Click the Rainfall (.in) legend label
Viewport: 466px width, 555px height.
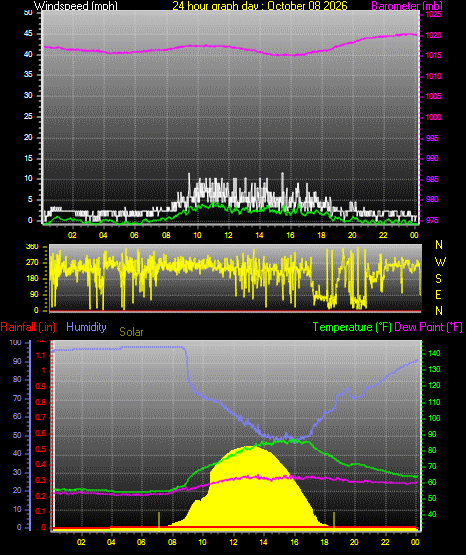(x=28, y=327)
